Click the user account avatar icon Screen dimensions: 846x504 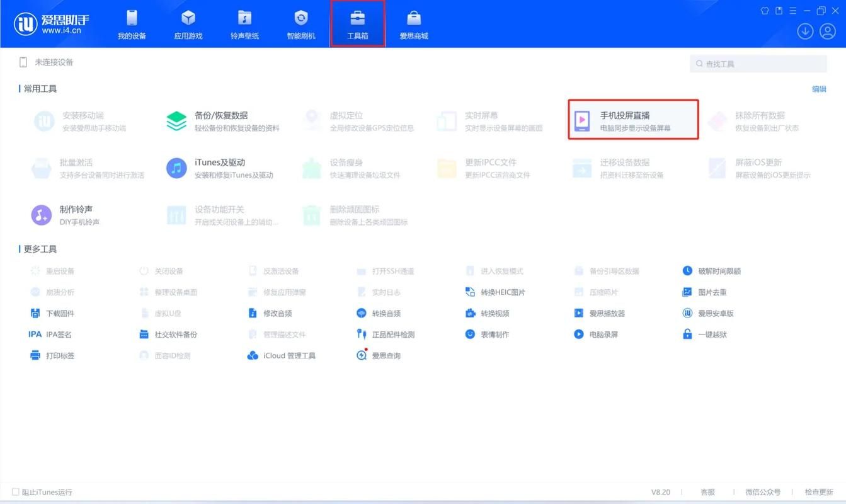827,31
